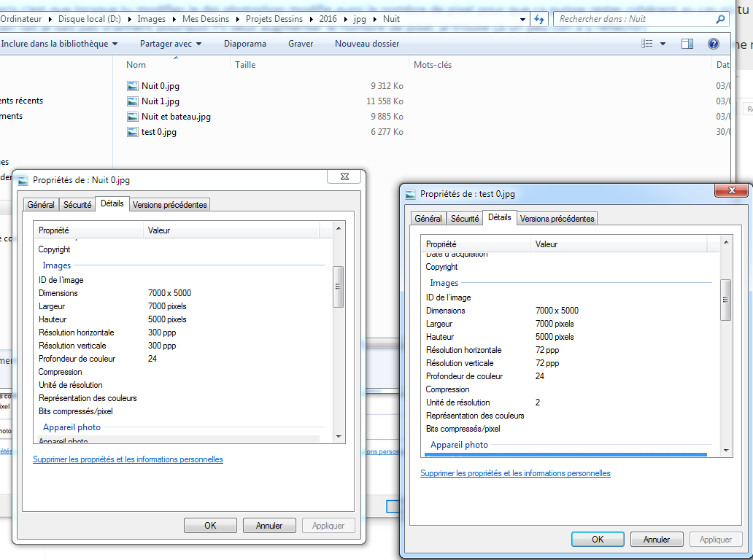Screen dimensions: 753x560
Task: Open Sécurité tab in test 0.jpg properties
Action: [x=465, y=219]
